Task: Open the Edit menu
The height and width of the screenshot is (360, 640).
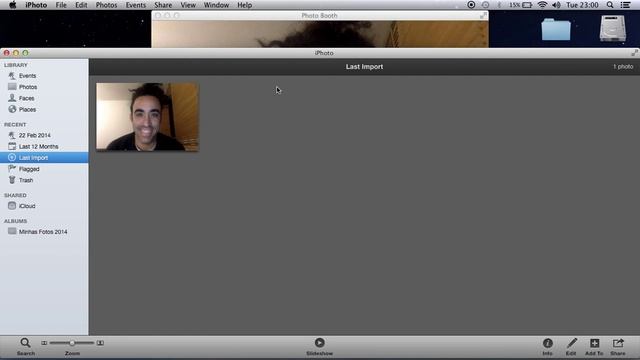Action: point(81,5)
